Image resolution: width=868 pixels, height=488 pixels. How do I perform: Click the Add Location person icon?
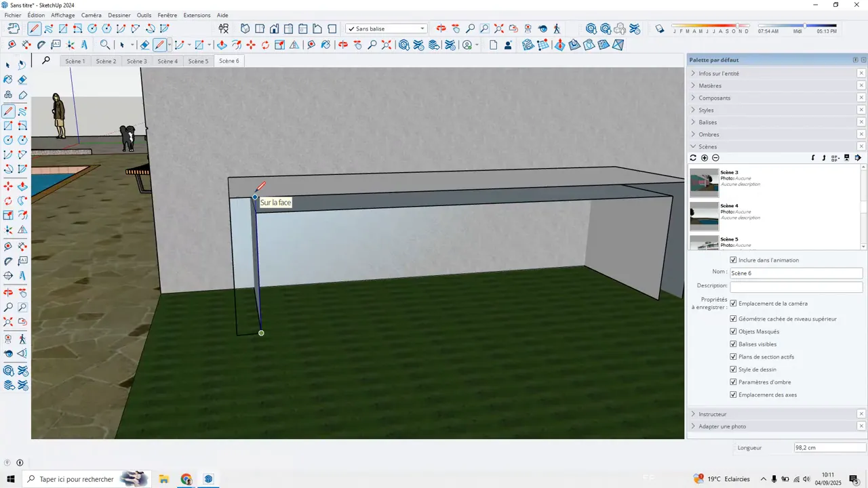(508, 45)
